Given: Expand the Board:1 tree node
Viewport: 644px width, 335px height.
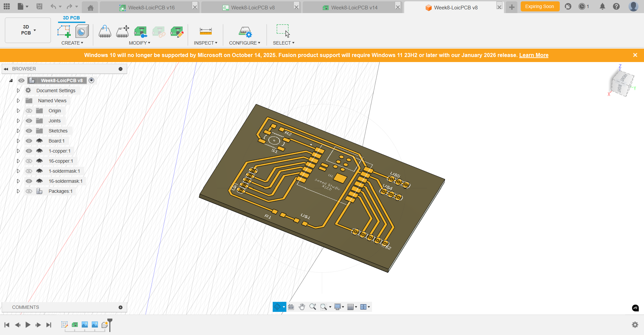Looking at the screenshot, I should click(18, 141).
